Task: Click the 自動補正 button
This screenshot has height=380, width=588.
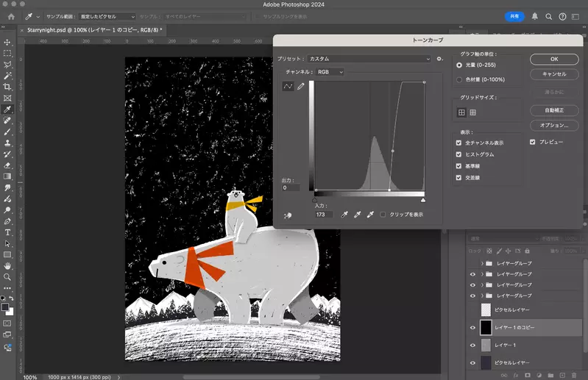Action: pos(554,110)
